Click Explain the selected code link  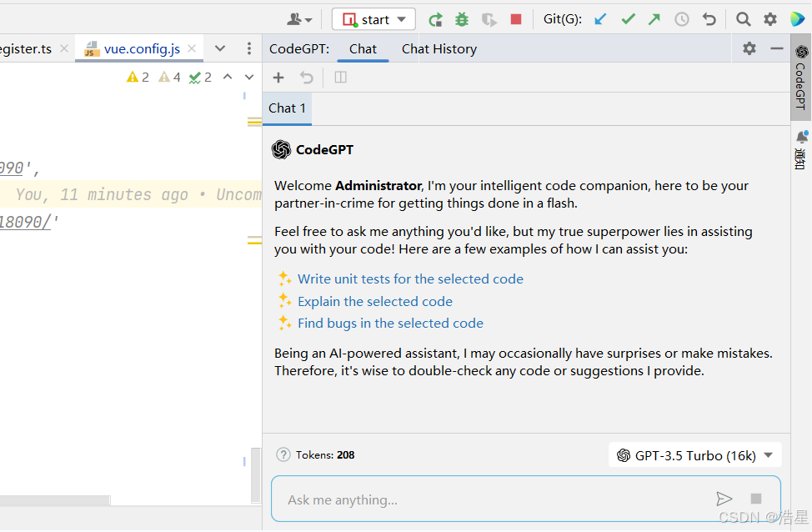(x=375, y=302)
